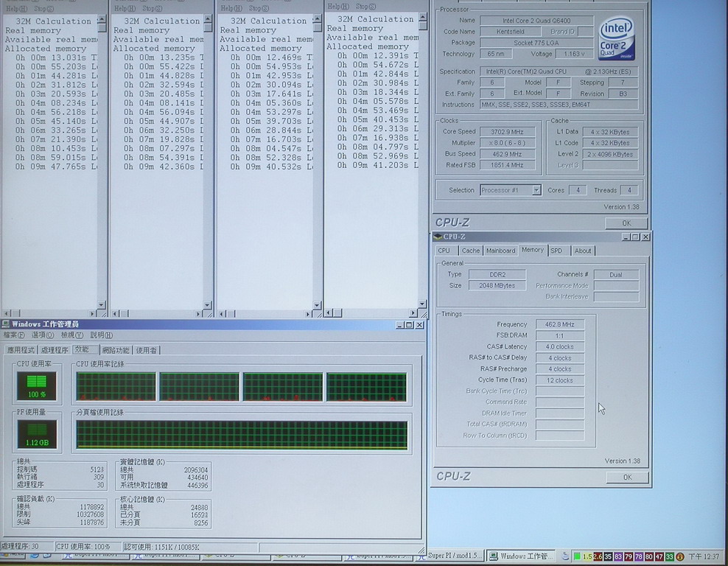Open Help(H) menu in Super PI window showing 13.031s
728x566 pixels.
click(16, 9)
